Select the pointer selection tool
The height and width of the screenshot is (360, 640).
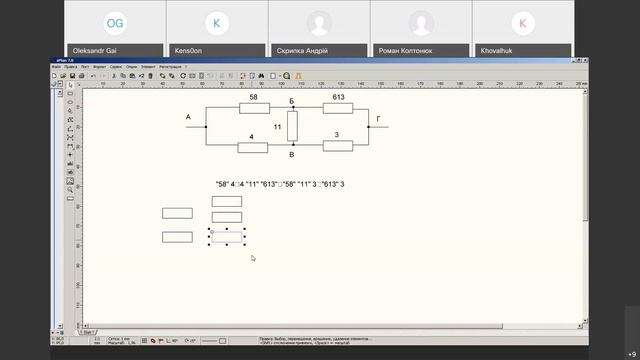pyautogui.click(x=70, y=85)
